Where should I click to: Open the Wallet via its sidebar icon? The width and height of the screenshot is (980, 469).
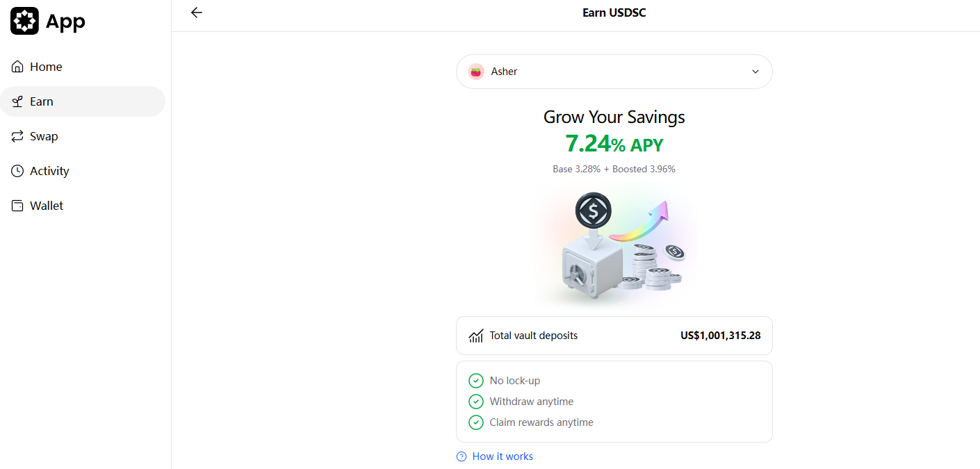coord(17,205)
